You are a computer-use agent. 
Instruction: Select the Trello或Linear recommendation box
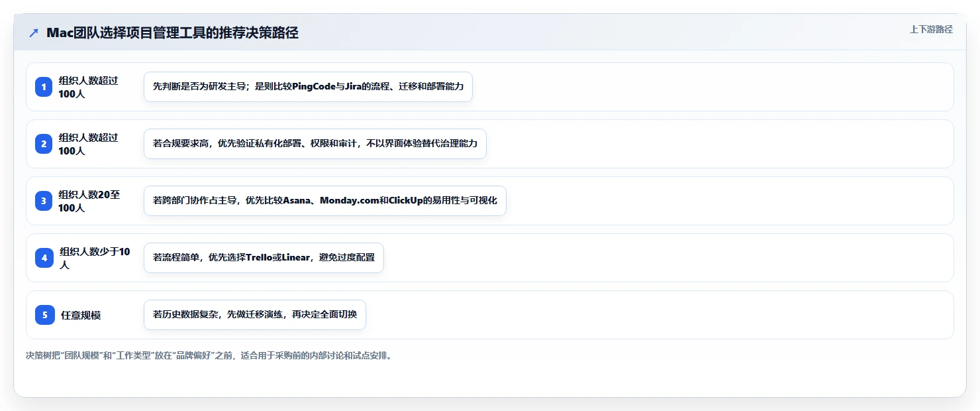click(x=264, y=258)
